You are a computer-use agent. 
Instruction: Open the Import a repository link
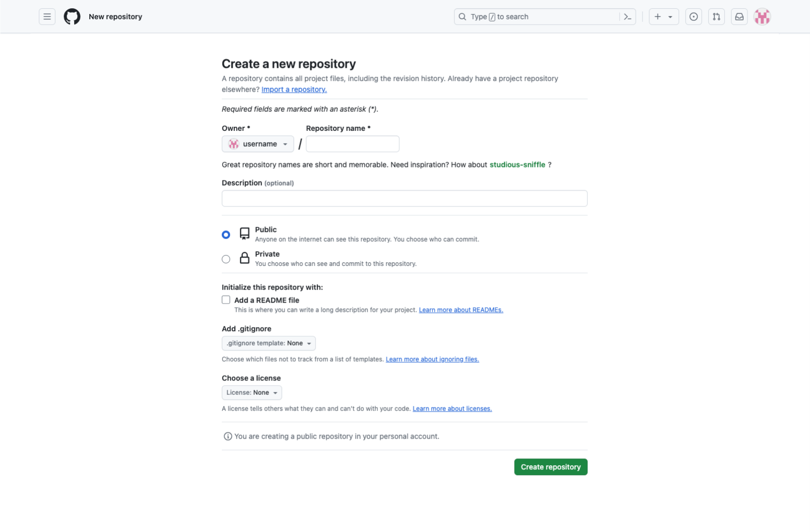294,89
